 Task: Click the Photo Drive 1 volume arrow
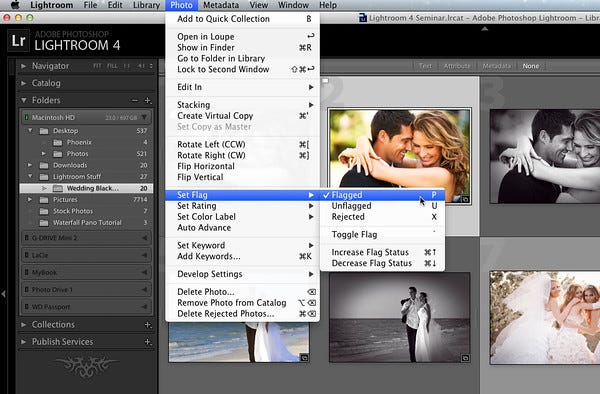click(145, 290)
